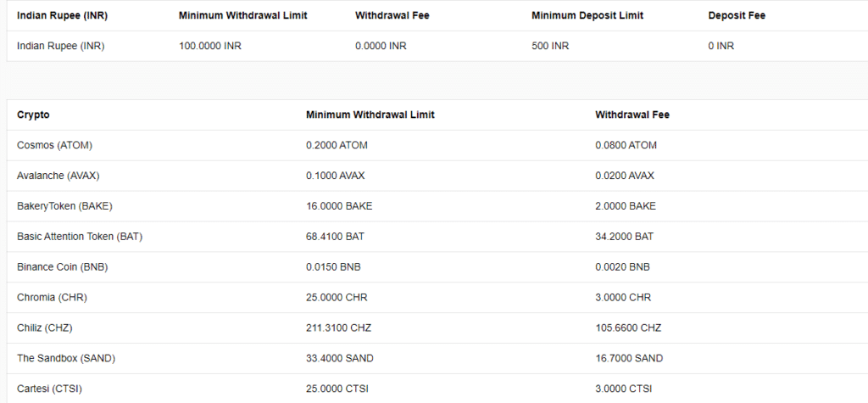Select the '25.0000 CHR' value
This screenshot has width=868, height=403.
(337, 298)
